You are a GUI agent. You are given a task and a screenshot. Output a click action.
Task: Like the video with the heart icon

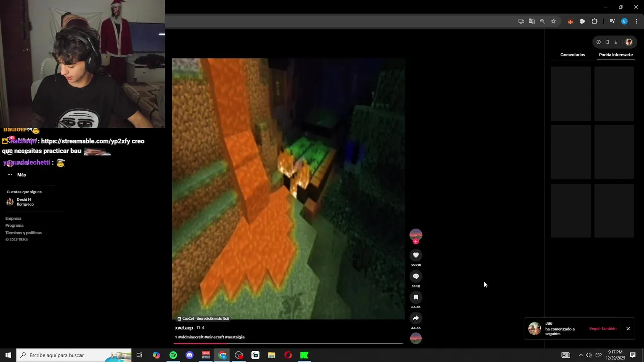tap(416, 255)
